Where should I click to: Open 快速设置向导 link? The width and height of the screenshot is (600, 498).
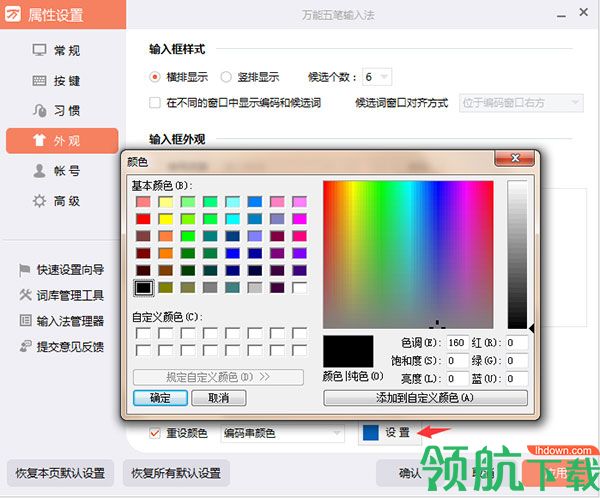(70, 270)
